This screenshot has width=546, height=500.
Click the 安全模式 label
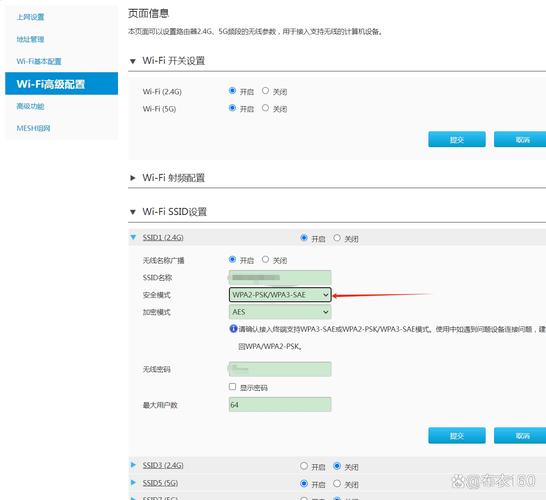(x=157, y=295)
